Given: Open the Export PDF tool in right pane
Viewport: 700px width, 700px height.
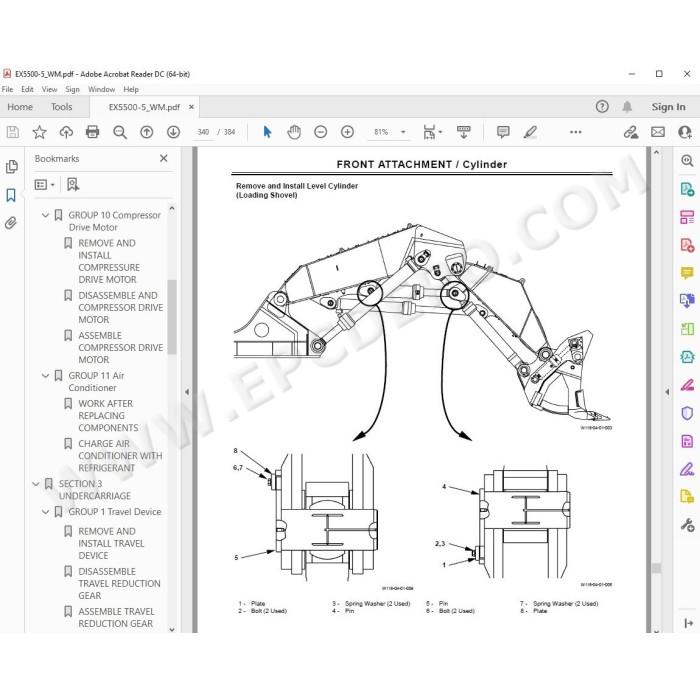Looking at the screenshot, I should [x=687, y=189].
